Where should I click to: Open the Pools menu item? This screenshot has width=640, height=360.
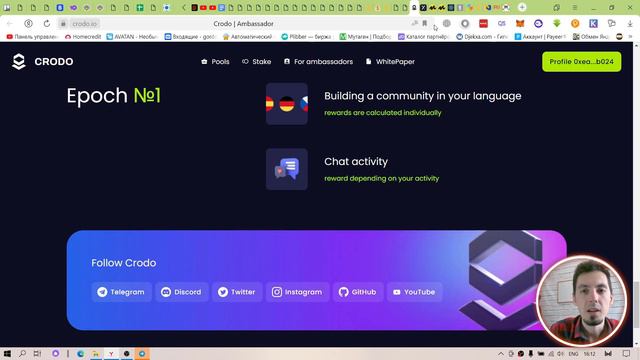click(215, 62)
